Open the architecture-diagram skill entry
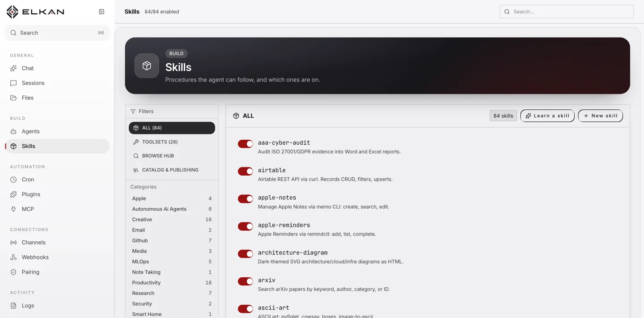The image size is (644, 318). click(292, 253)
